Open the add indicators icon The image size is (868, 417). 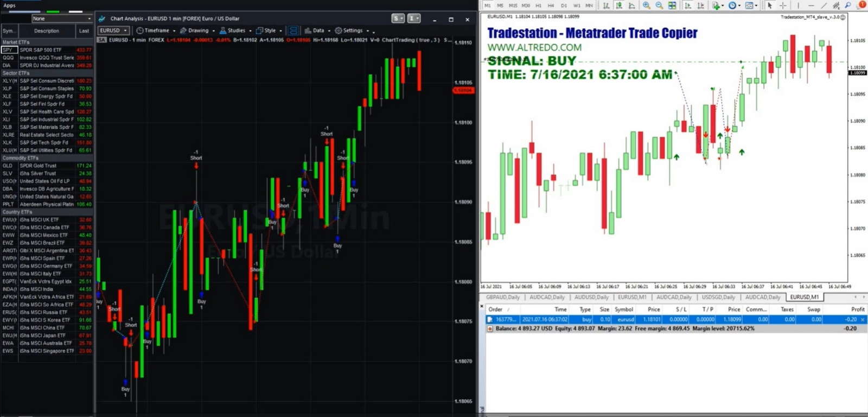716,5
